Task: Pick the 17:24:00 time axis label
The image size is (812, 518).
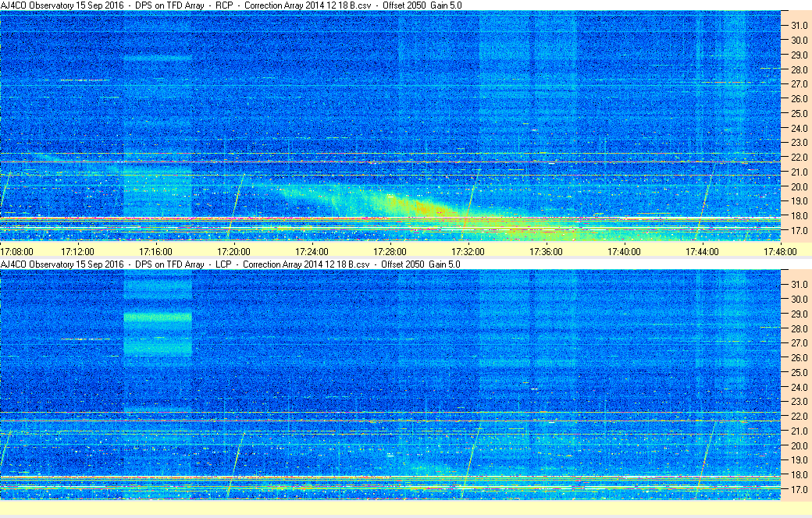Action: (x=312, y=252)
